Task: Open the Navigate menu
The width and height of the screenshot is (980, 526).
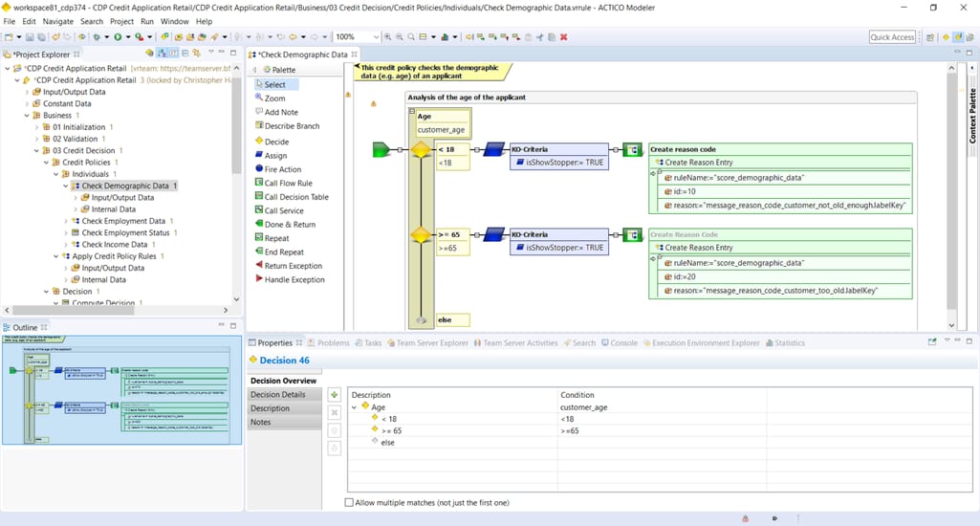Action: tap(58, 21)
